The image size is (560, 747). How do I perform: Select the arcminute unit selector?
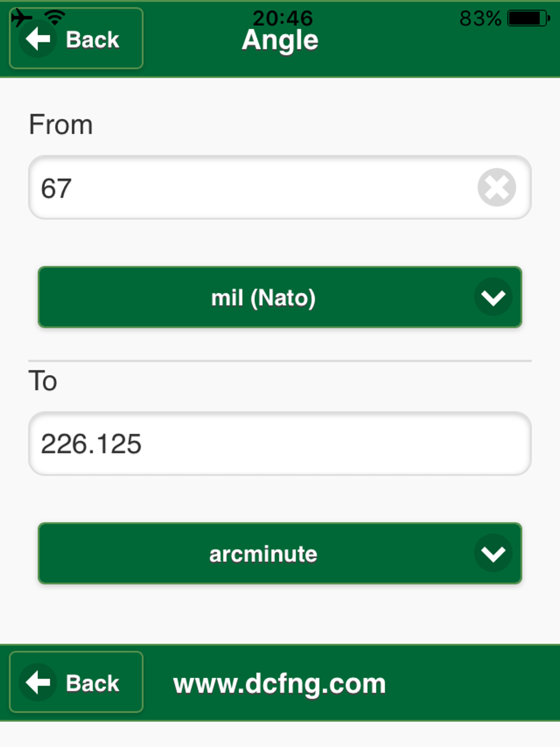[x=280, y=554]
